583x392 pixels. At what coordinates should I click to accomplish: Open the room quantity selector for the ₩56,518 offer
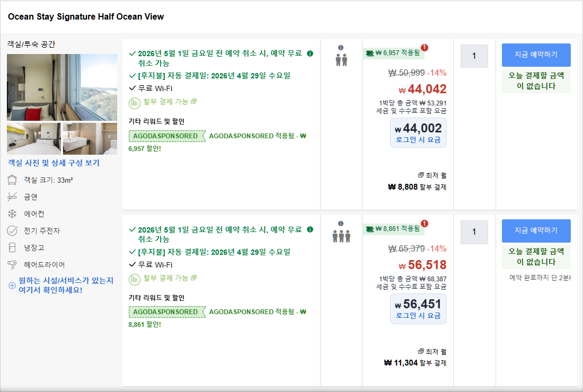pyautogui.click(x=474, y=232)
